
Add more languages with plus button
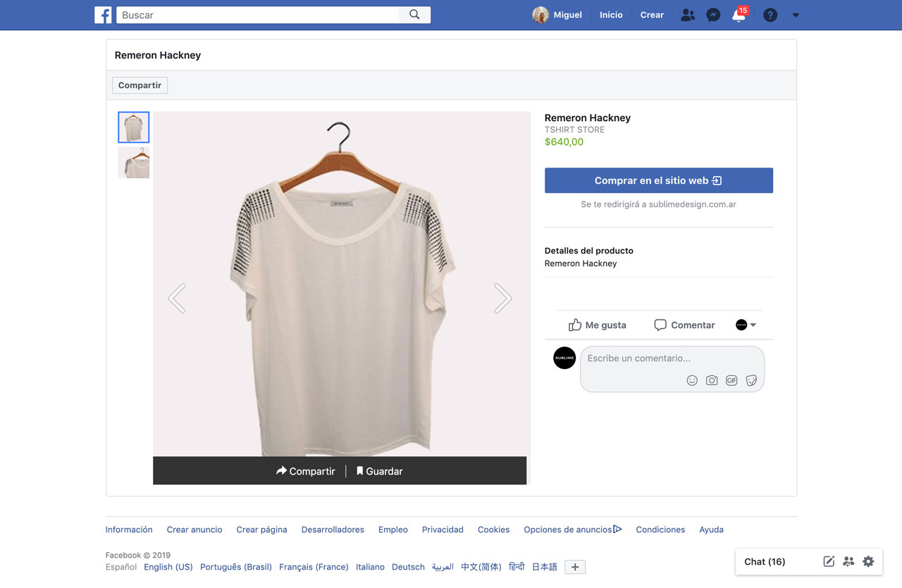(x=575, y=567)
